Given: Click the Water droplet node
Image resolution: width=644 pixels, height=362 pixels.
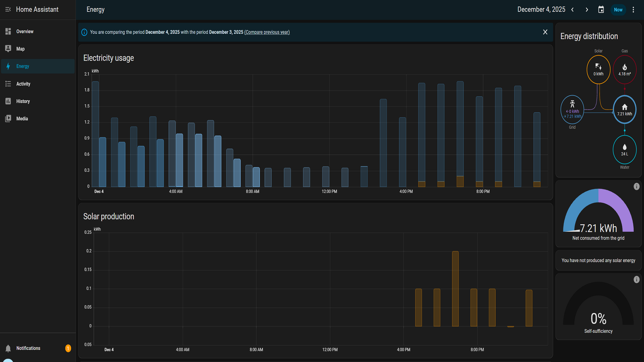Looking at the screenshot, I should pos(625,149).
